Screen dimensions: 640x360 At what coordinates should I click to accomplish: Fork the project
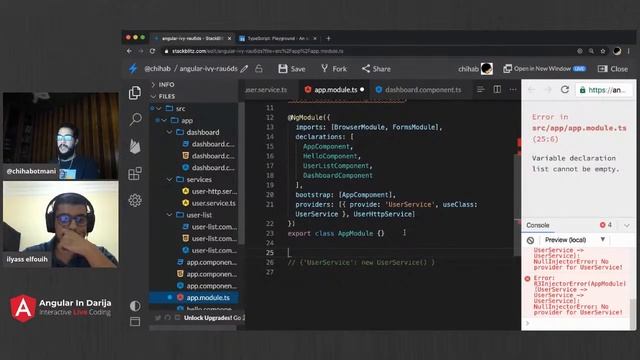(333, 69)
